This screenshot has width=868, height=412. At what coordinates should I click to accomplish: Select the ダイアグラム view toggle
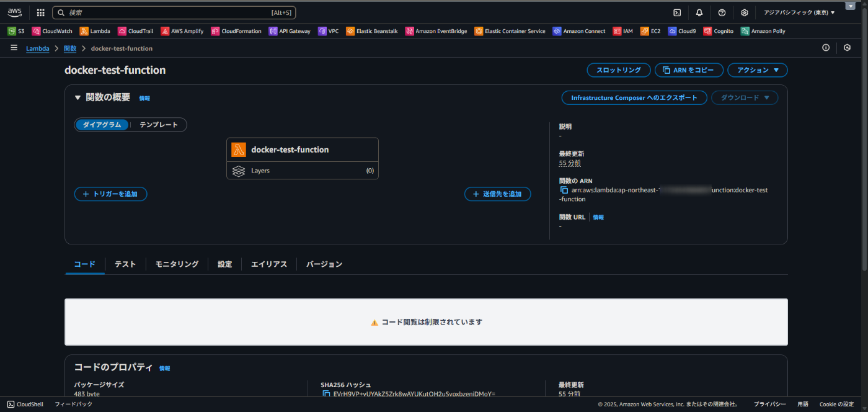pyautogui.click(x=102, y=125)
